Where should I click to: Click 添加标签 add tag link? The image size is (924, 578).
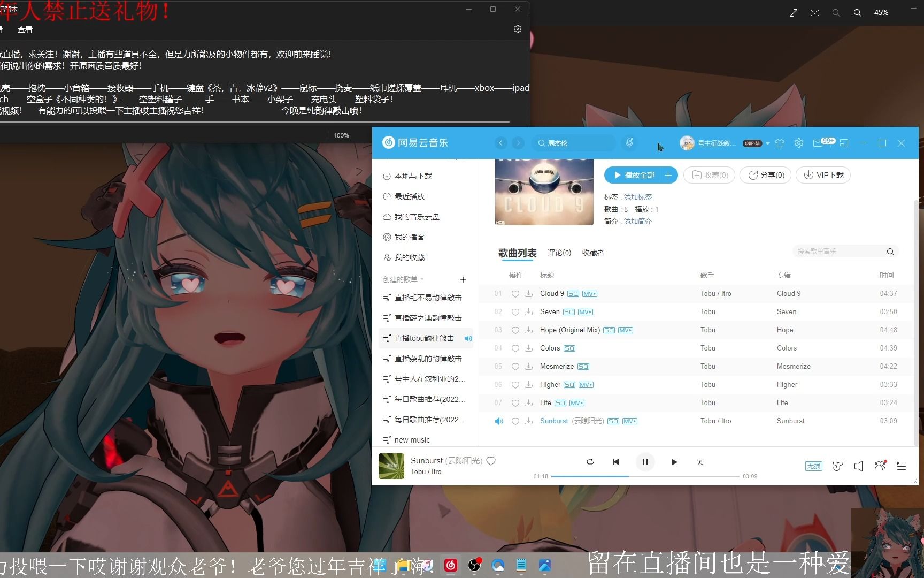637,197
